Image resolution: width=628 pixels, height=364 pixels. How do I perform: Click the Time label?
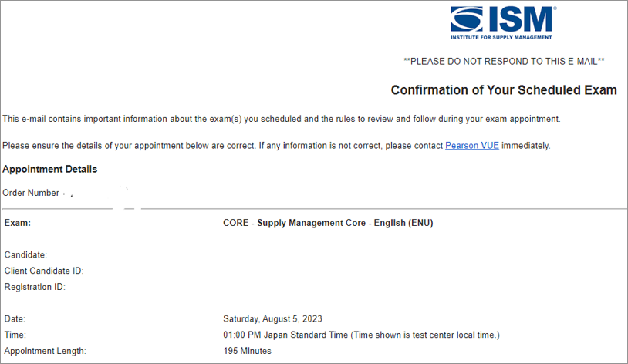click(15, 335)
